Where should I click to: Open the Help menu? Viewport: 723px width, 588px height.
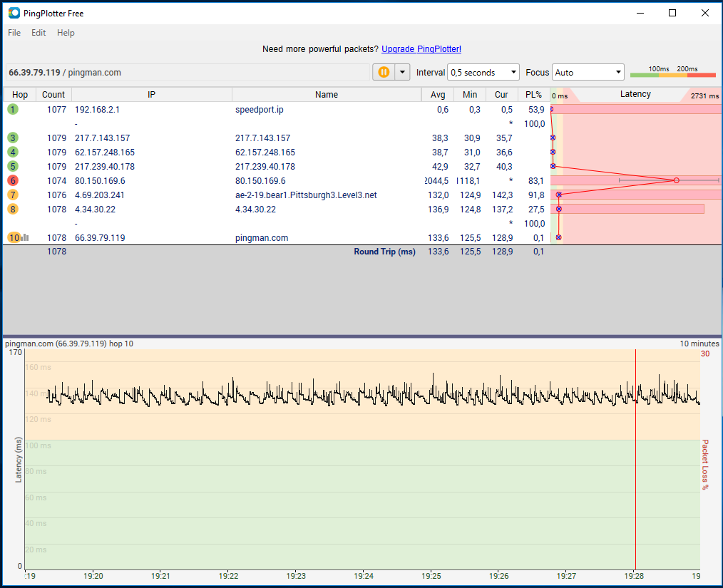pos(66,33)
